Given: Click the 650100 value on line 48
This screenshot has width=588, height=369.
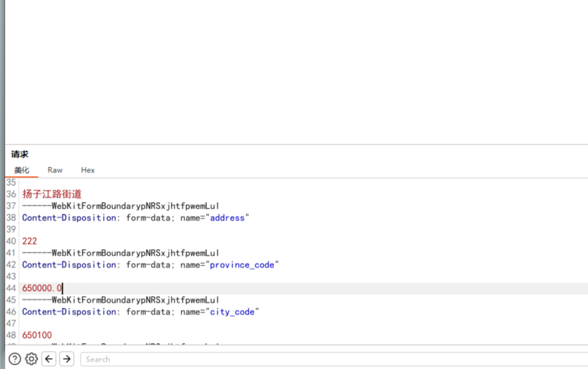Looking at the screenshot, I should click(x=37, y=335).
